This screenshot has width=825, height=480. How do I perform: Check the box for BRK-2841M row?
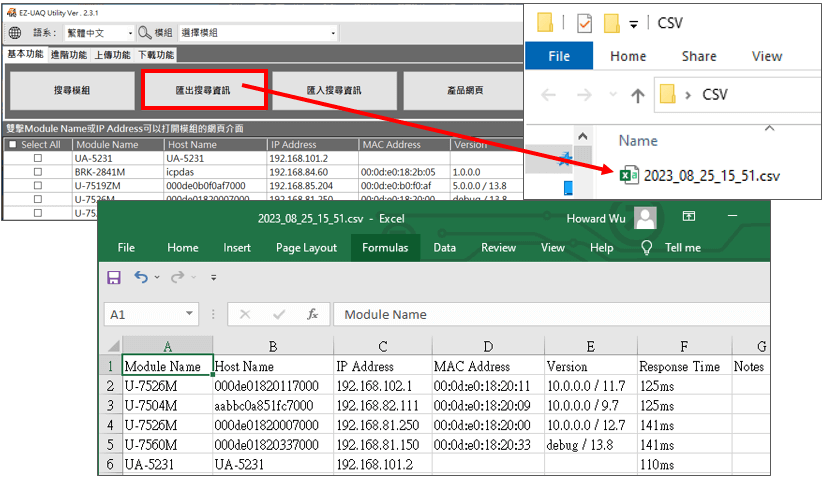(x=38, y=172)
